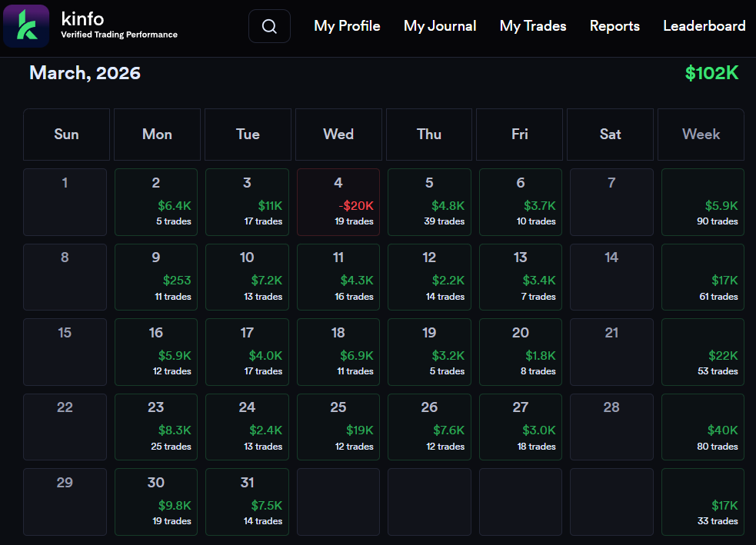
Task: Open March 31 showing $7.5K
Action: pyautogui.click(x=248, y=502)
